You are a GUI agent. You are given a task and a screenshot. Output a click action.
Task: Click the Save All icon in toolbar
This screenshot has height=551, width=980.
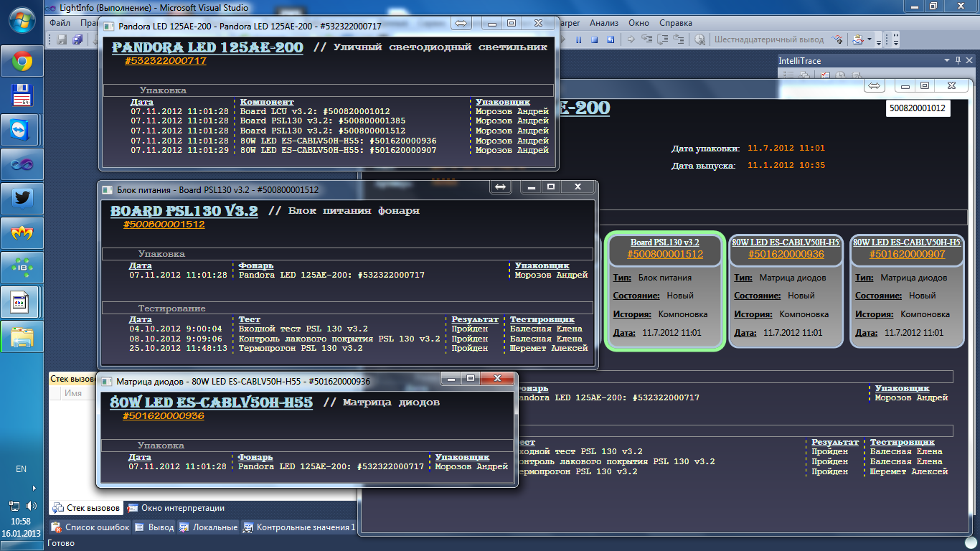77,40
